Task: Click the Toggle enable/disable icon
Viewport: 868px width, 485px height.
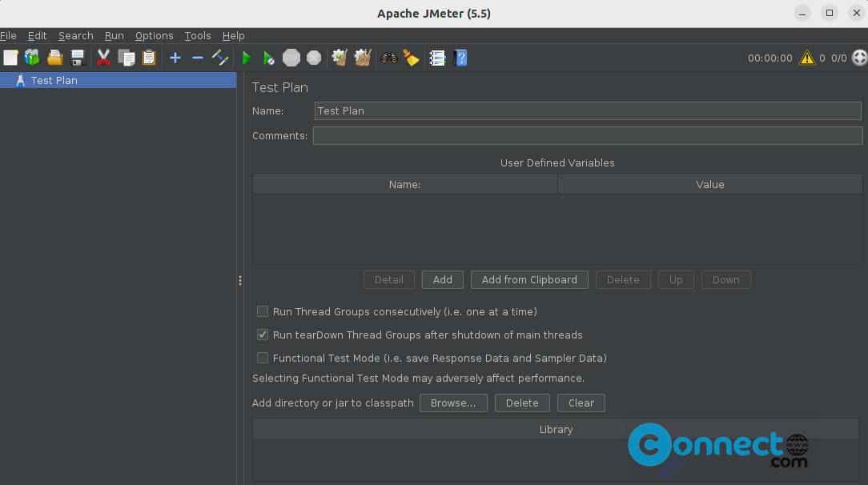Action: tap(220, 58)
